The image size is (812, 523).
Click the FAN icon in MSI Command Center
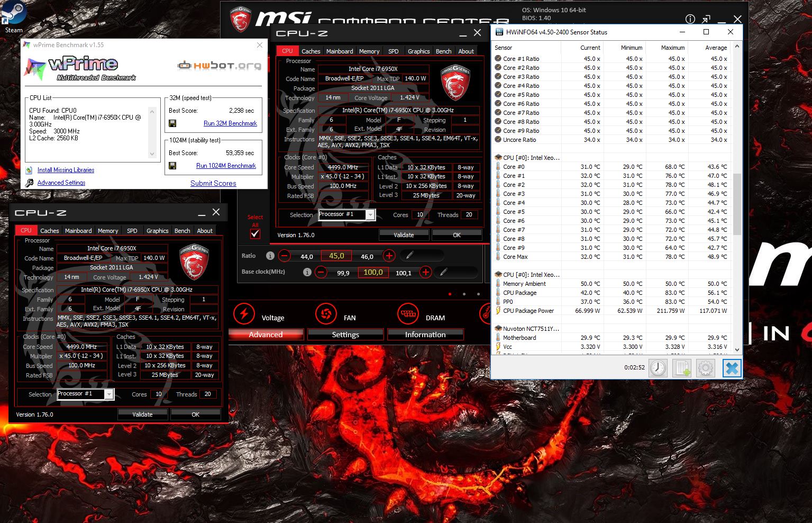326,313
